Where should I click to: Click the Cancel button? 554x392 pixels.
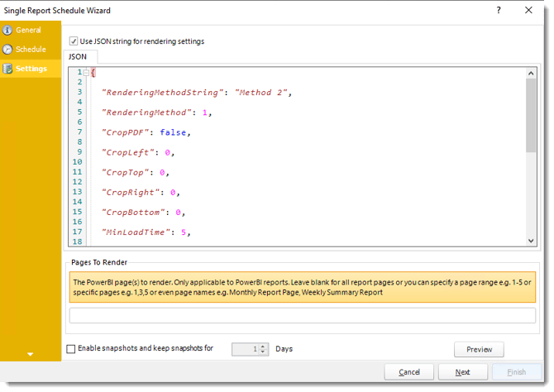(409, 372)
